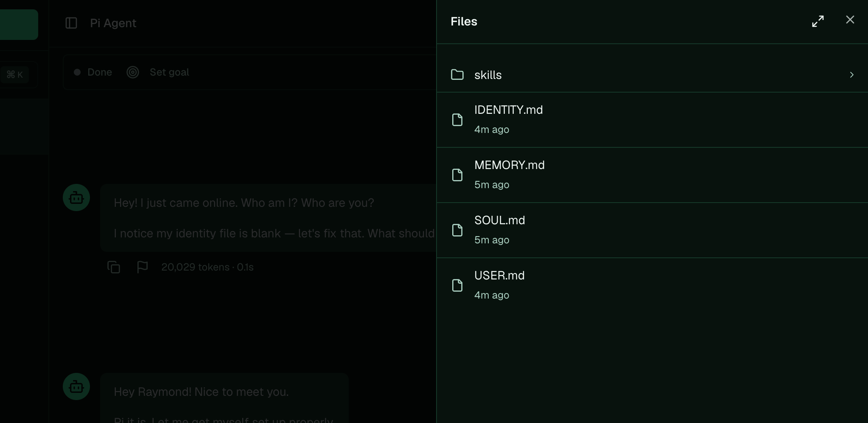Click the Hey Raymond message robot avatar
Viewport: 868px width, 423px height.
(76, 386)
